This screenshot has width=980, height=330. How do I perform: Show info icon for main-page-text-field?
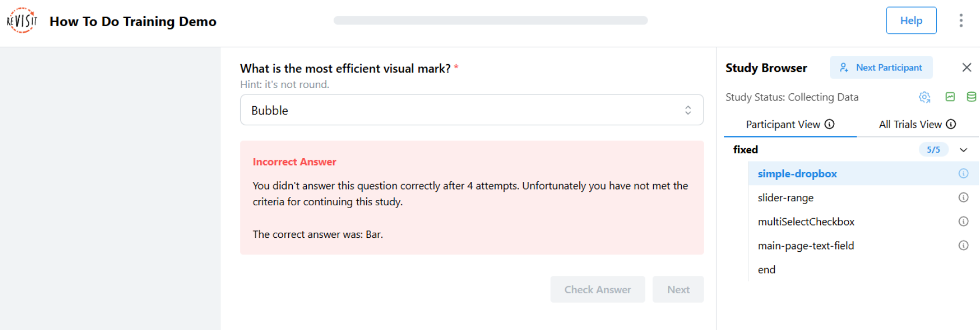(963, 245)
